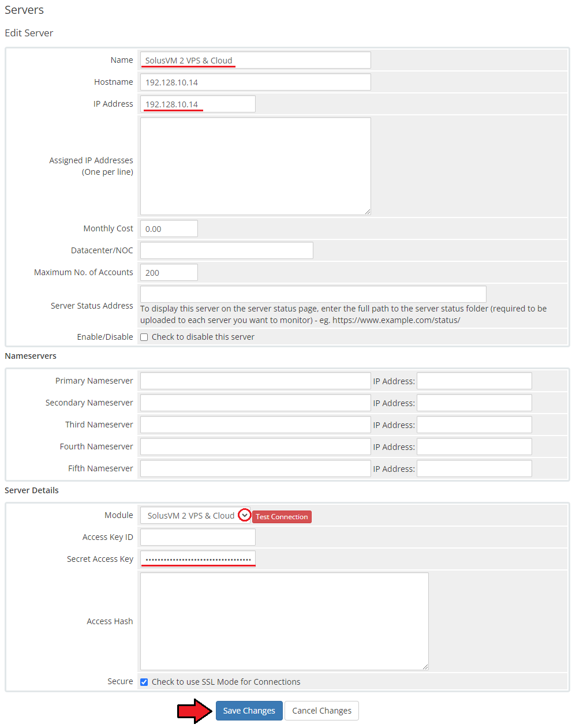Focus the Primary Nameserver IP Address field

[x=474, y=381]
